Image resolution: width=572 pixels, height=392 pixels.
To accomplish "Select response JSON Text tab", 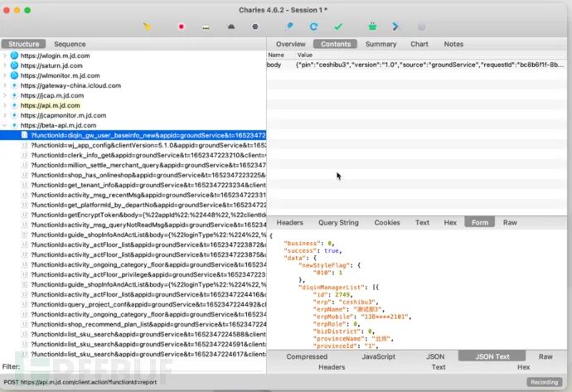I will tap(492, 356).
